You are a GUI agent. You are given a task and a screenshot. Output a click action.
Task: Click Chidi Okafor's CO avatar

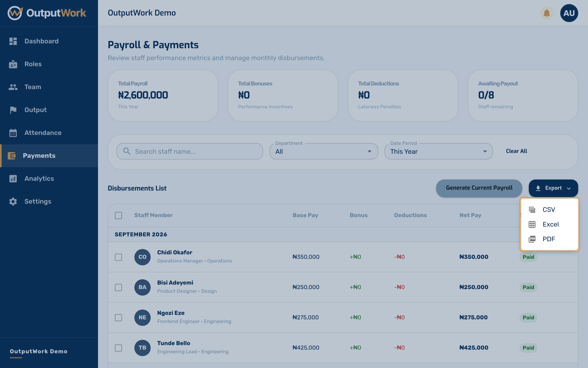[x=142, y=257]
